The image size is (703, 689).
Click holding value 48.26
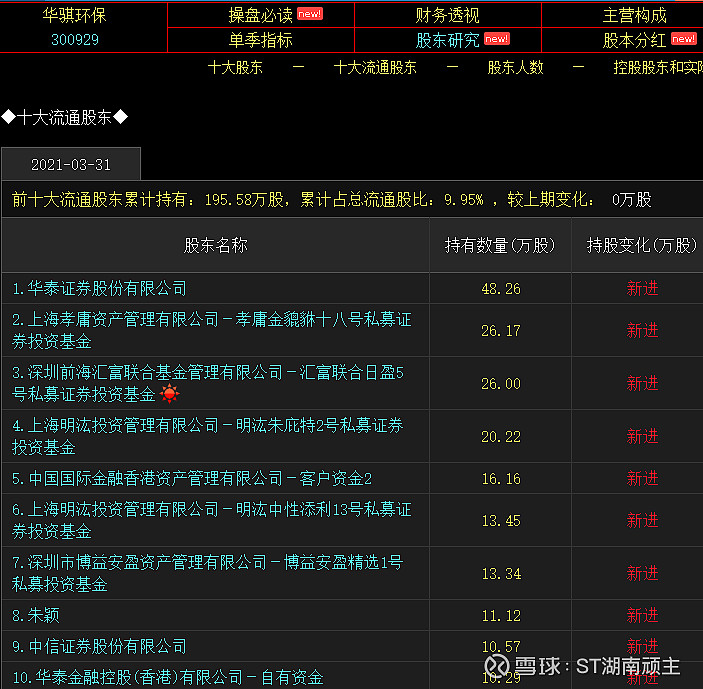point(501,289)
